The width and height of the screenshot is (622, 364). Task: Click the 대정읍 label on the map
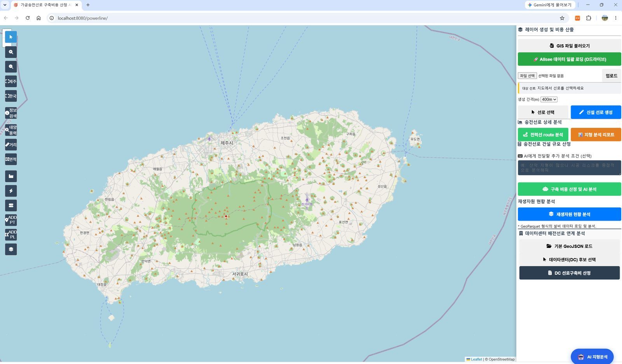pyautogui.click(x=102, y=284)
